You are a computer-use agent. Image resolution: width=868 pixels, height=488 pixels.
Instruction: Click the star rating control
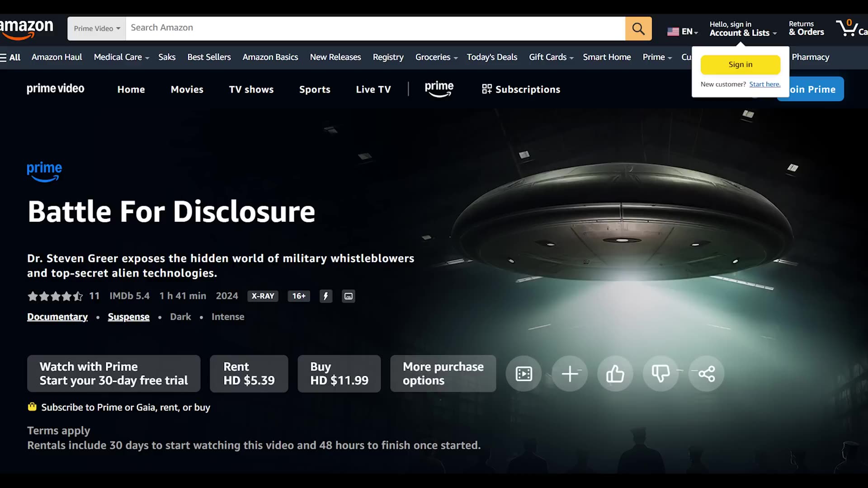pyautogui.click(x=55, y=296)
